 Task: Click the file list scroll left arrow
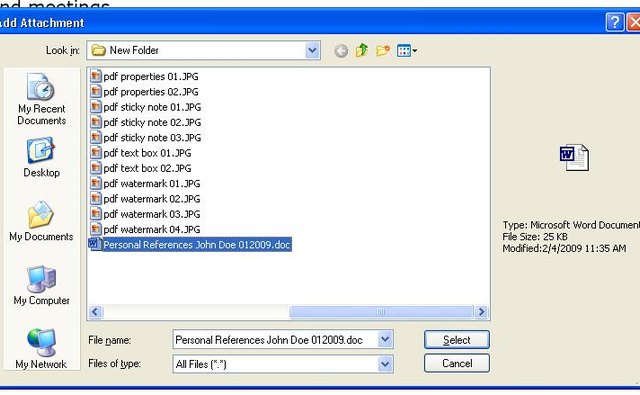95,312
